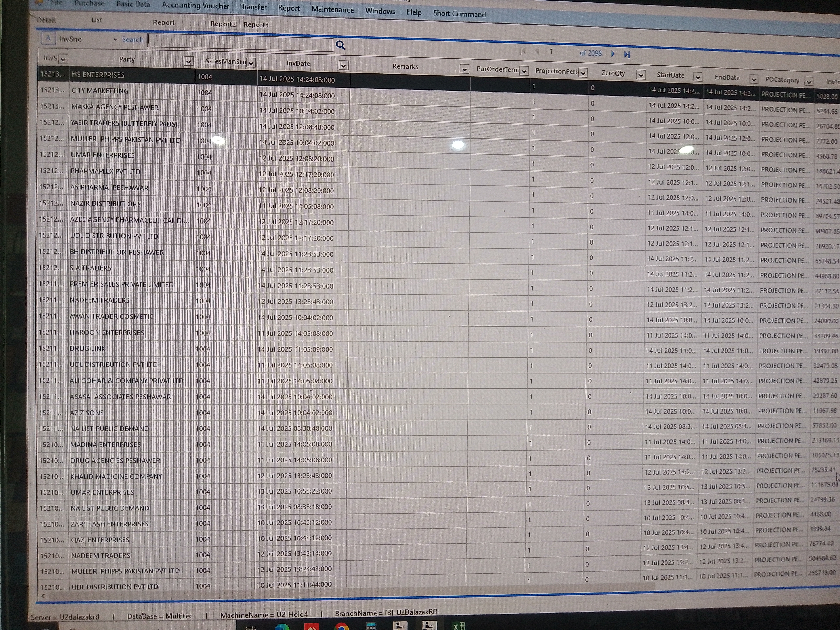Go to next page arrow
This screenshot has width=840, height=630.
613,54
